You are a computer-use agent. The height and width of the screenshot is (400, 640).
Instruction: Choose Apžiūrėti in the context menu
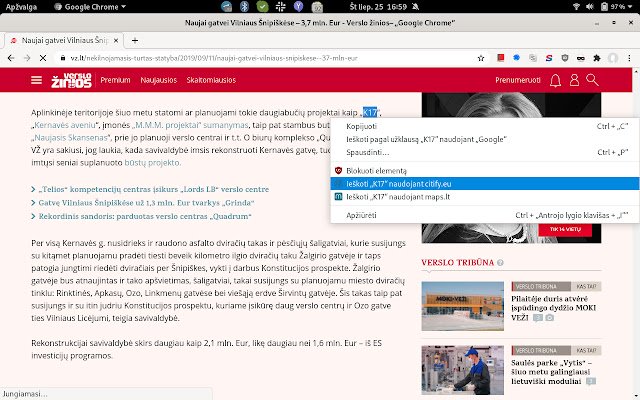coord(485,215)
